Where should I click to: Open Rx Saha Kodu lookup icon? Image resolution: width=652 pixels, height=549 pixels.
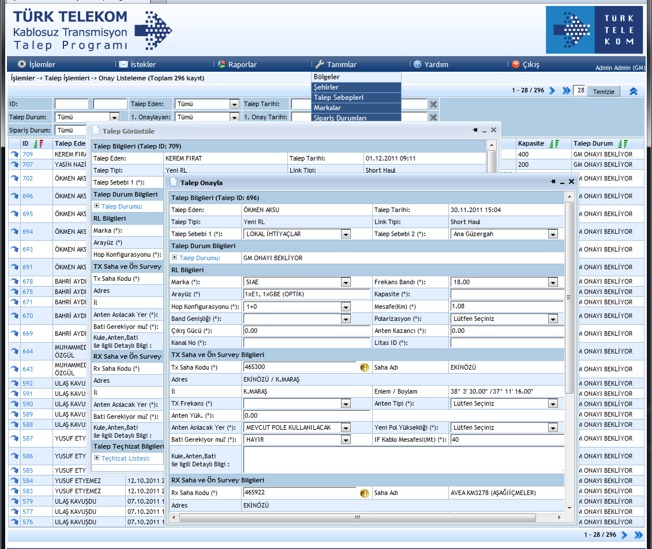pos(364,493)
